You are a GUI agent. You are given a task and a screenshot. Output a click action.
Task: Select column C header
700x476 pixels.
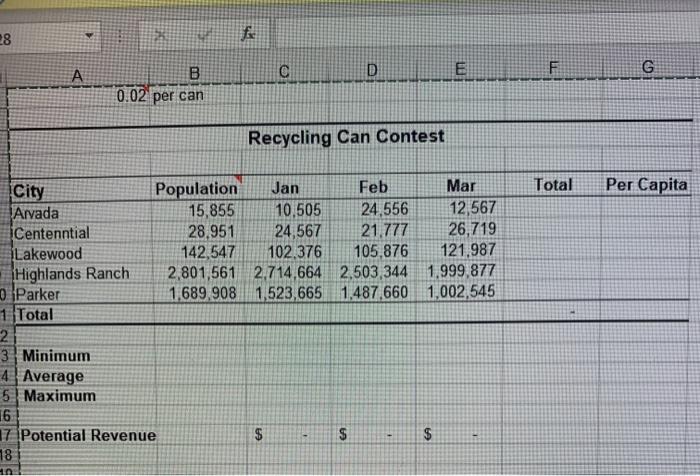(284, 71)
